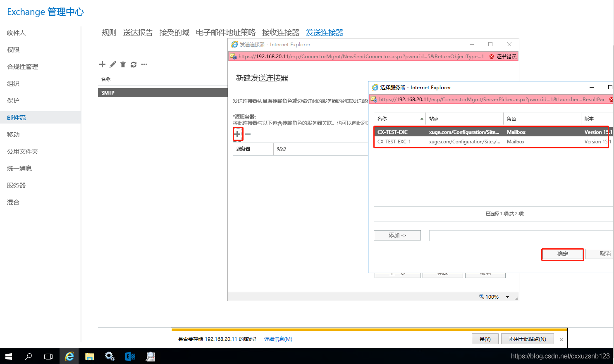Open Windows Start menu
This screenshot has width=614, height=364.
click(x=9, y=356)
